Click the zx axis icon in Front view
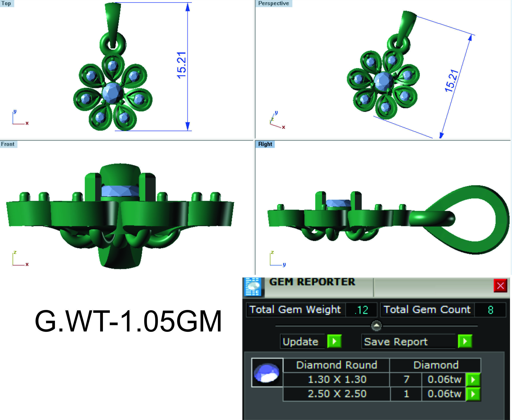 coord(20,258)
